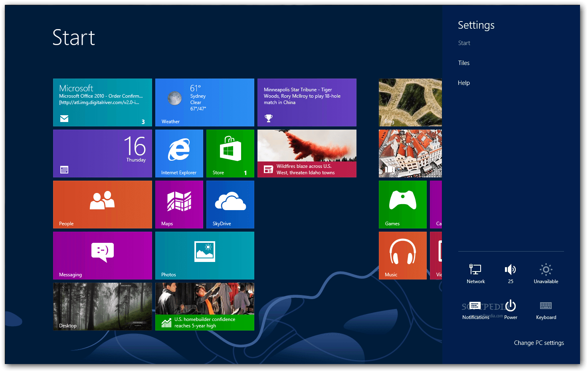The width and height of the screenshot is (588, 372).
Task: Click the Unavailable brightness icon
Action: pos(546,270)
